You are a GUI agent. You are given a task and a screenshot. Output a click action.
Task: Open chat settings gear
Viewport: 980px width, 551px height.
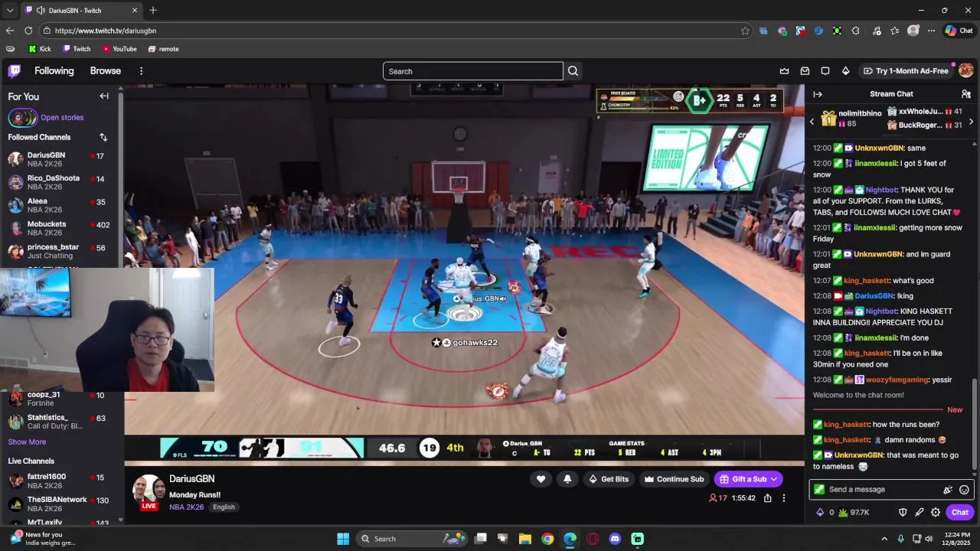tap(936, 513)
